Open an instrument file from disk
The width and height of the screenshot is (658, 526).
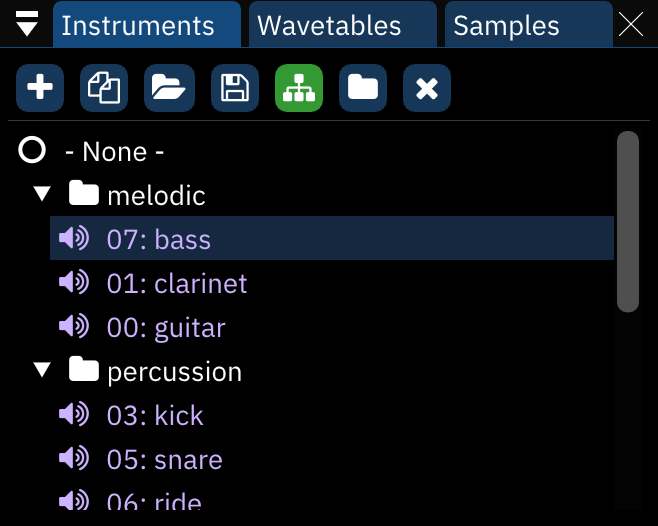169,89
